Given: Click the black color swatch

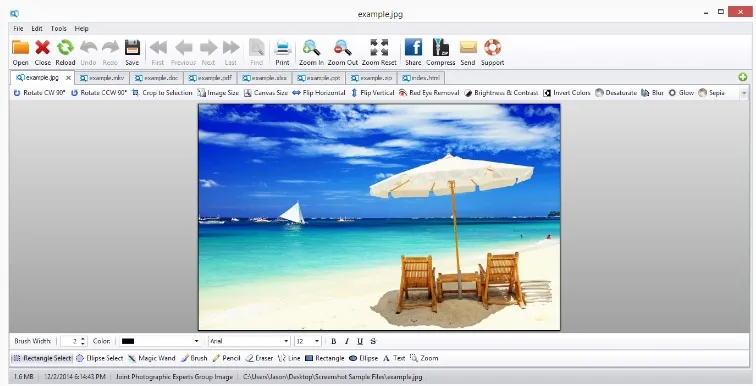Looking at the screenshot, I should point(128,341).
